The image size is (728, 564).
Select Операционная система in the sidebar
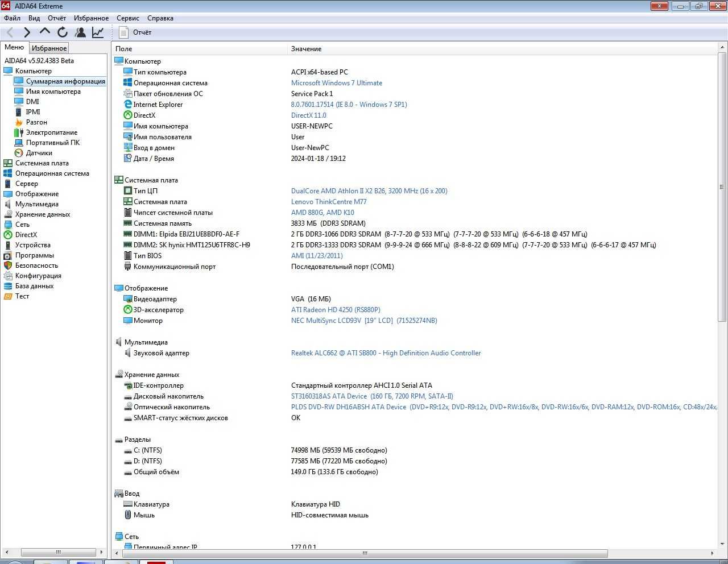click(x=52, y=173)
